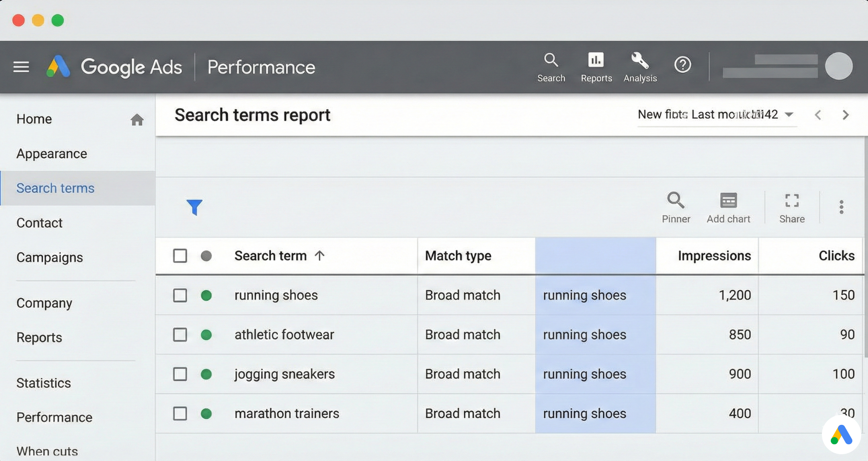The height and width of the screenshot is (461, 868).
Task: Open the Reports icon in the top bar
Action: [x=596, y=67]
